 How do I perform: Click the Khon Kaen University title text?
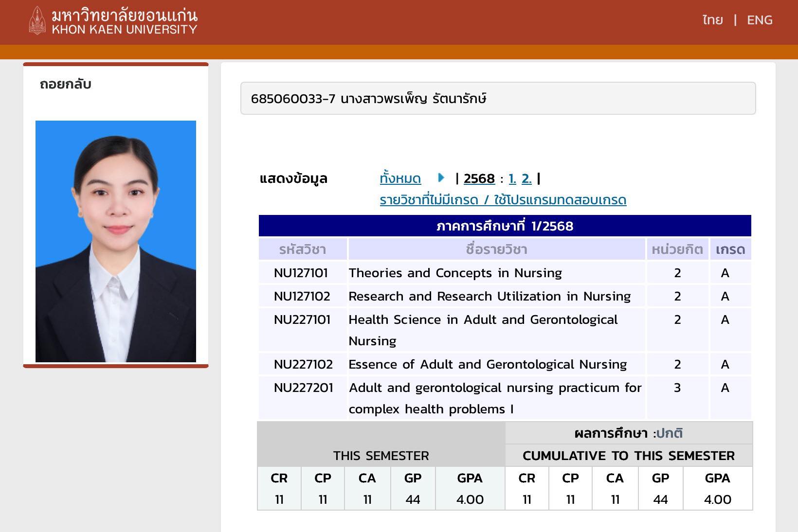coord(125,21)
